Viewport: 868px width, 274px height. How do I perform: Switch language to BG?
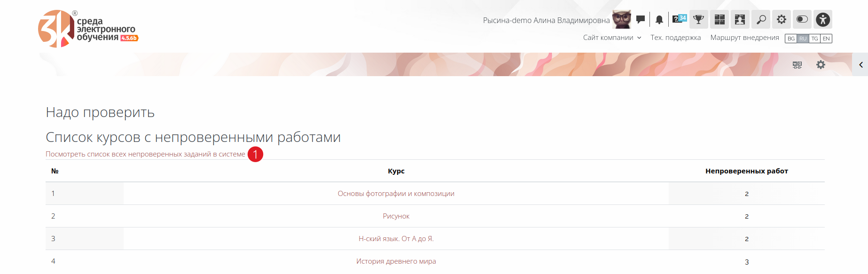tap(791, 39)
